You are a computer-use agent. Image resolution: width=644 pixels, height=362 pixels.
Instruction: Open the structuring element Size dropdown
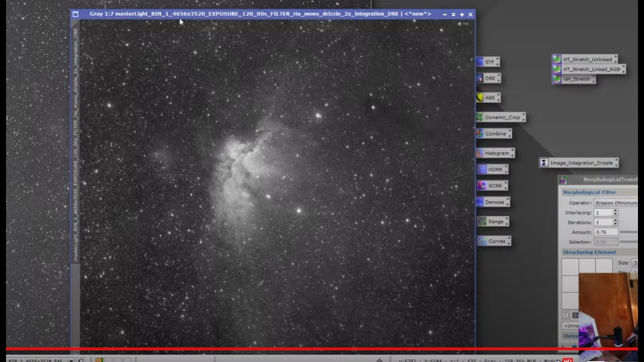[635, 263]
